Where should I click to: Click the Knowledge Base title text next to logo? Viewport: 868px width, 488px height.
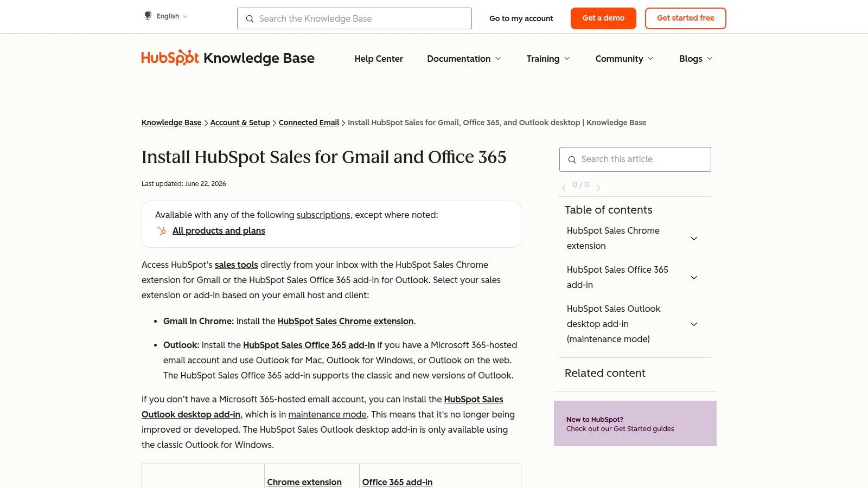point(259,59)
